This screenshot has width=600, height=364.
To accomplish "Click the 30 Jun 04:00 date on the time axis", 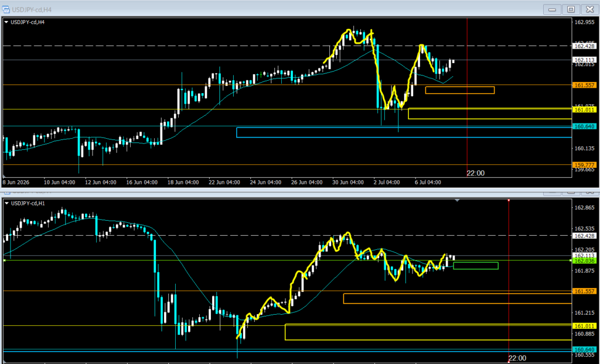I will coord(348,183).
